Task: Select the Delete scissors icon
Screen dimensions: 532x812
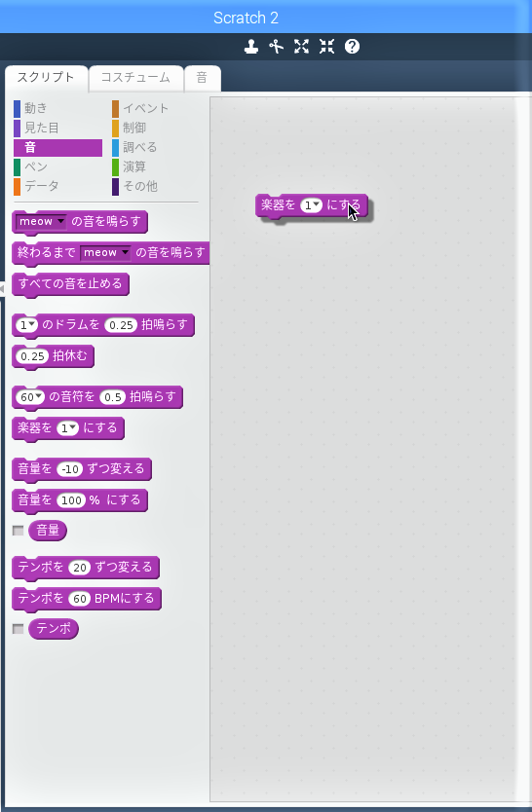Action: (277, 47)
